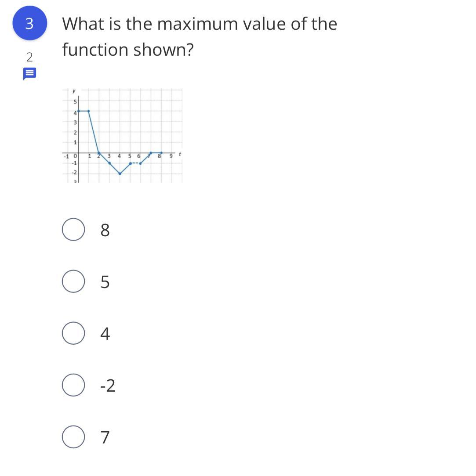Viewport: 476px width, 476px height.
Task: Mark the radio button for answer 7
Action: pyautogui.click(x=73, y=437)
